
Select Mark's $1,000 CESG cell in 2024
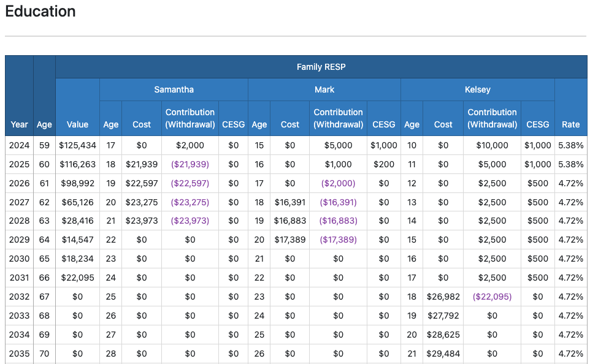point(383,145)
